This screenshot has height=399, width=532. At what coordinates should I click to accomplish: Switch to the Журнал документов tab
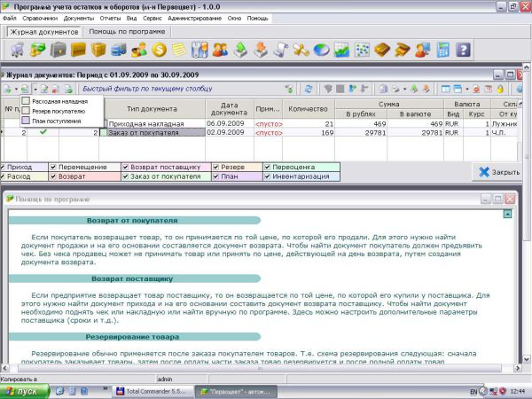[x=44, y=32]
